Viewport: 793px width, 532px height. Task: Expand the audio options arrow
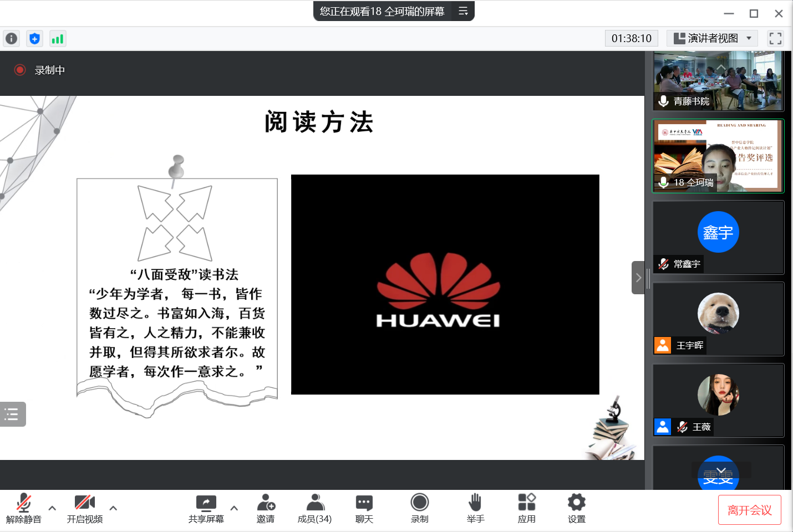click(x=52, y=508)
